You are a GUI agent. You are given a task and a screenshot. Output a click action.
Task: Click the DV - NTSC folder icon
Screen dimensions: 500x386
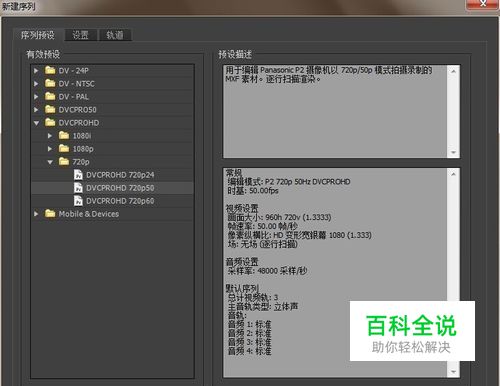50,83
